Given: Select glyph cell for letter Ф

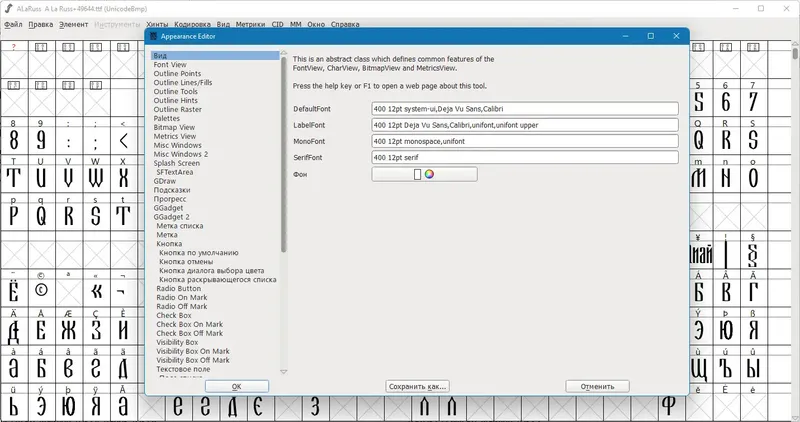Looking at the screenshot, I should tap(669, 406).
